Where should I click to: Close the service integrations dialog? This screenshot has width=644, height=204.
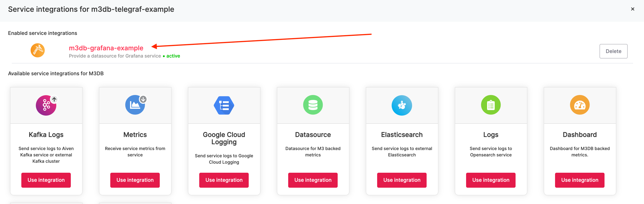pyautogui.click(x=632, y=9)
